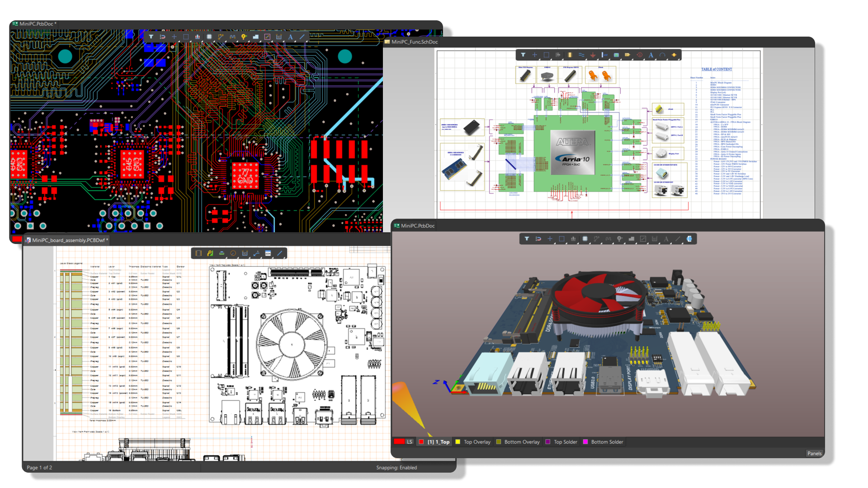Select the Place Component chip icon in PCB toolbar

(x=209, y=37)
